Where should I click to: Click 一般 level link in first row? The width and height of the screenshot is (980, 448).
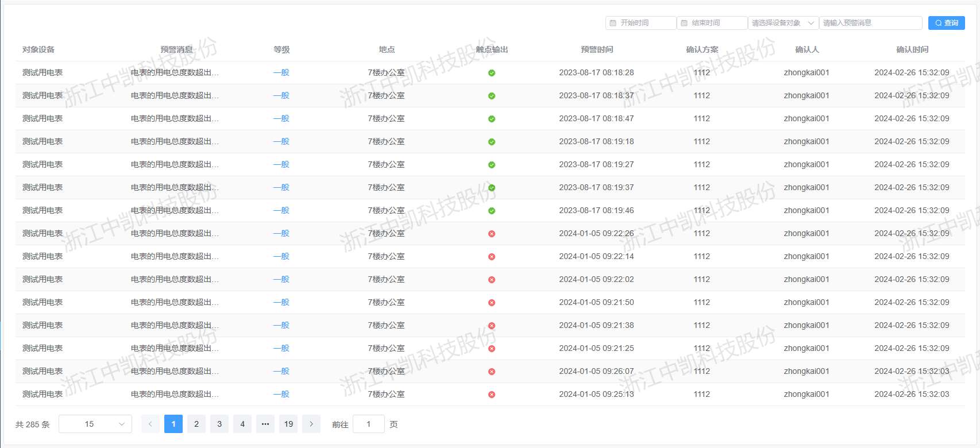281,73
